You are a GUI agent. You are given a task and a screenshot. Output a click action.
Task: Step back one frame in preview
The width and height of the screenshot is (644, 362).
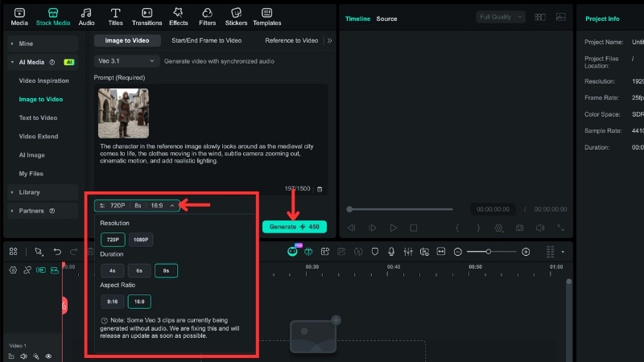coord(351,228)
